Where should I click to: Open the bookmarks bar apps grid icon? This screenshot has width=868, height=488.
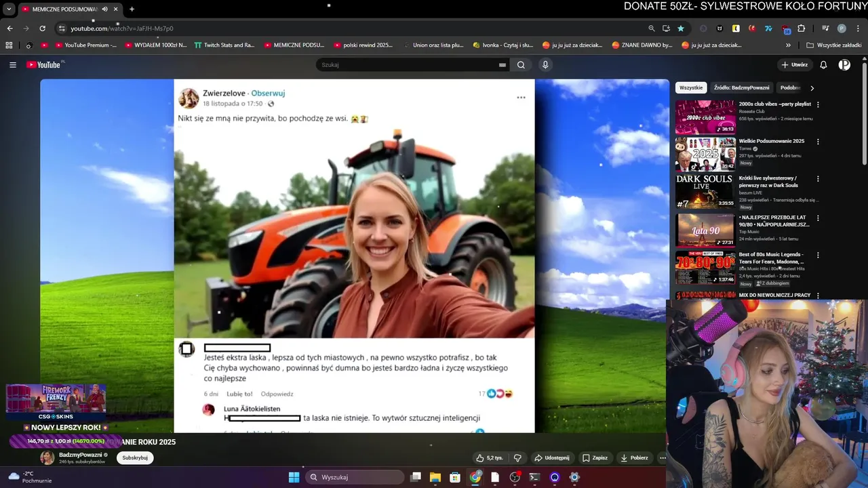[9, 45]
